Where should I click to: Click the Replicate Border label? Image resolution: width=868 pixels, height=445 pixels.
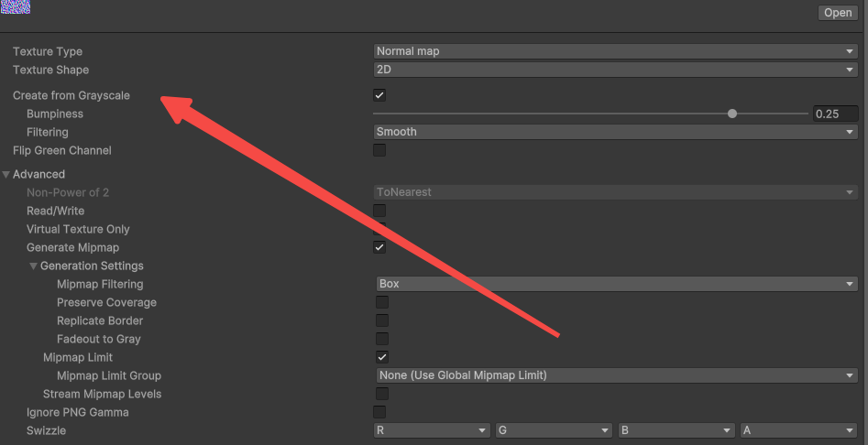pos(100,320)
